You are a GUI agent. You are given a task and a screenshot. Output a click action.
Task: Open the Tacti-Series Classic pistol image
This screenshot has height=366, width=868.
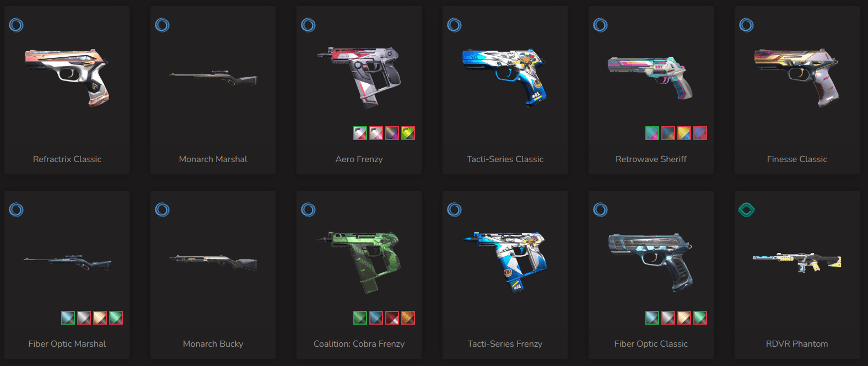tap(505, 77)
